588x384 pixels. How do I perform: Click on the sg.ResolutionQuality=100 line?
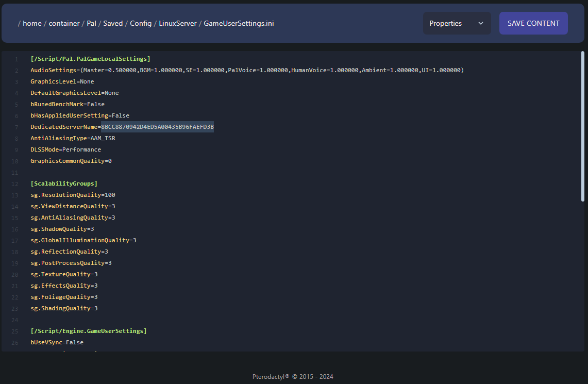click(73, 195)
